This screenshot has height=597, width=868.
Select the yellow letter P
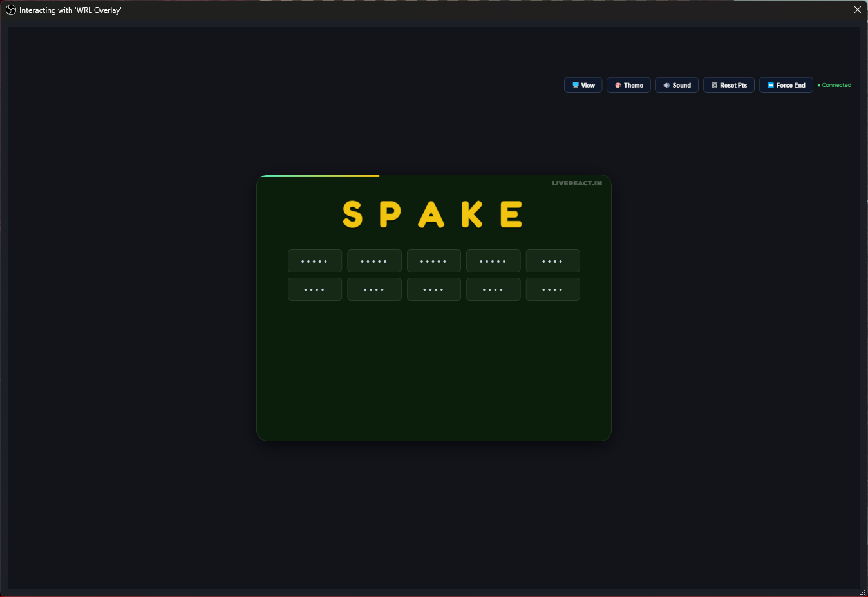pos(390,214)
